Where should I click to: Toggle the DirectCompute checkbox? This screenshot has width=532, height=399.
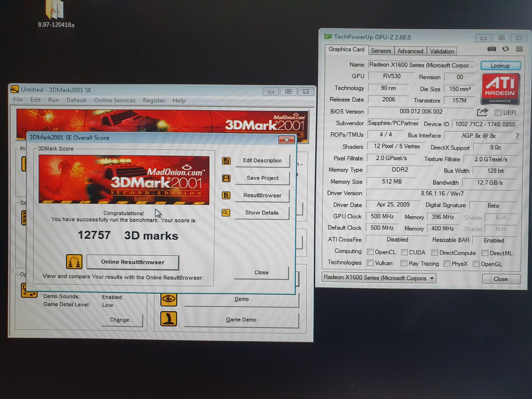434,253
